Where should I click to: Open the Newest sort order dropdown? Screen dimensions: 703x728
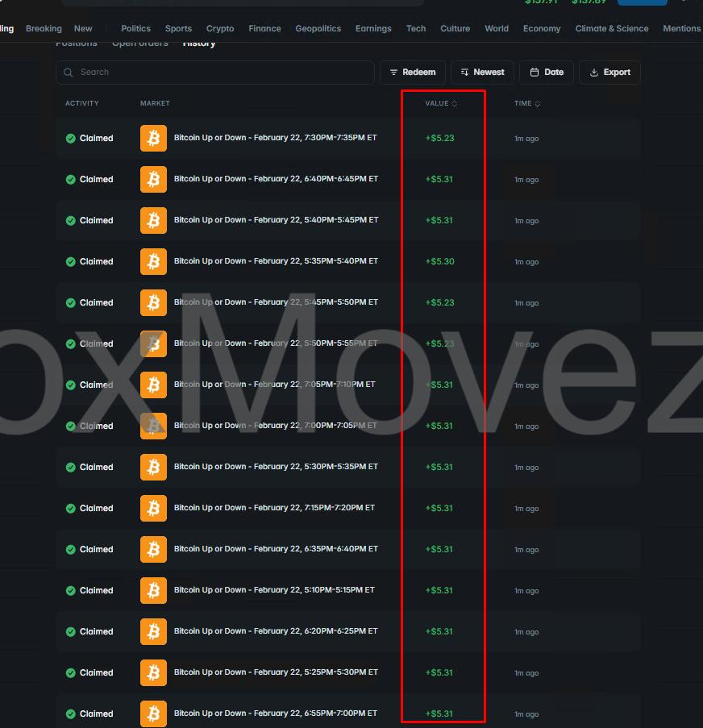pyautogui.click(x=482, y=73)
